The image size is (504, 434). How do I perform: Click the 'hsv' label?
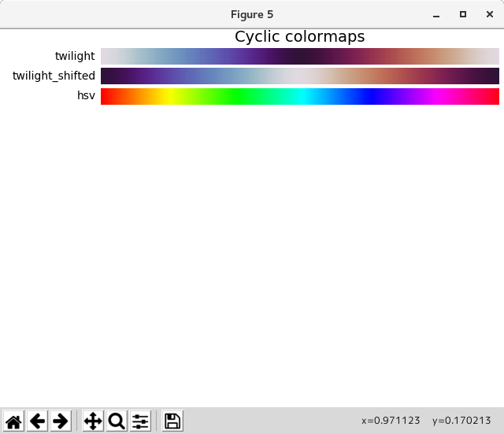[x=86, y=95]
